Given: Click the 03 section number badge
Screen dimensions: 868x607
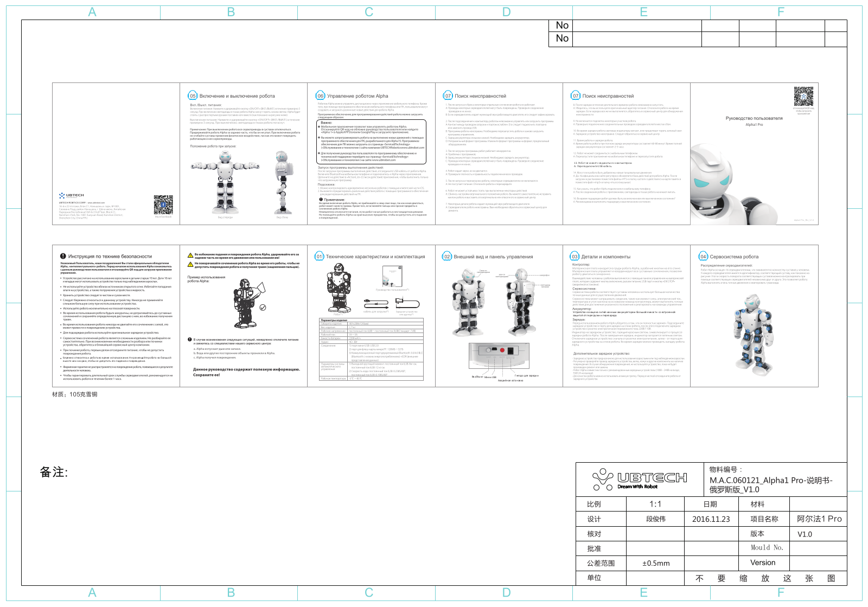Looking at the screenshot, I should click(575, 257).
